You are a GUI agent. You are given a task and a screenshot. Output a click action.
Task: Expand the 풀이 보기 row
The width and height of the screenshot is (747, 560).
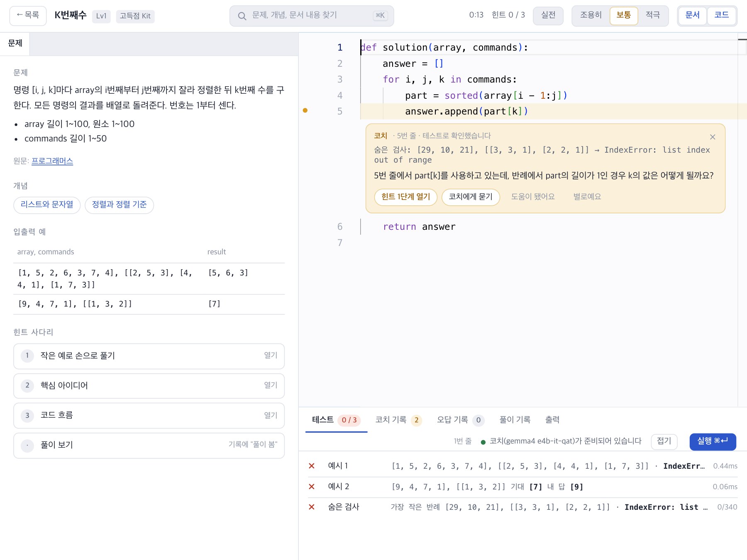click(149, 446)
